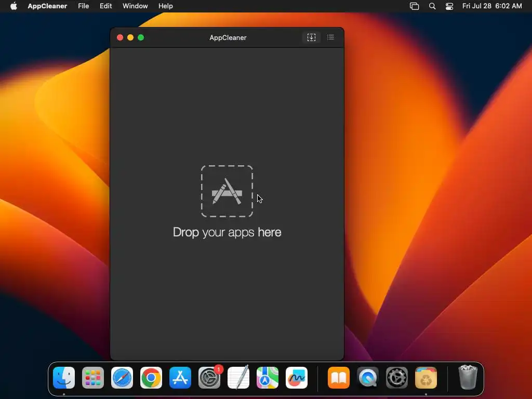
Task: Open the Help menu
Action: (x=166, y=6)
